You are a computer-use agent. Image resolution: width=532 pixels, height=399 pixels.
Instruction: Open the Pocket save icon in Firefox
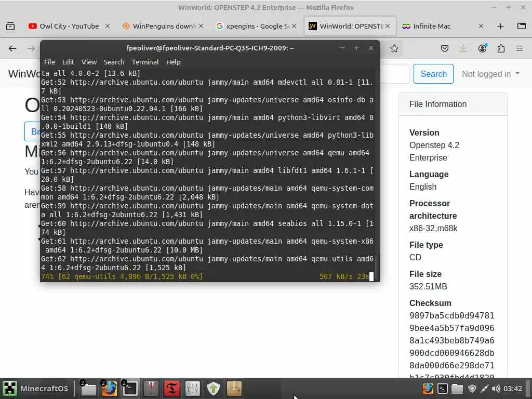point(445,48)
